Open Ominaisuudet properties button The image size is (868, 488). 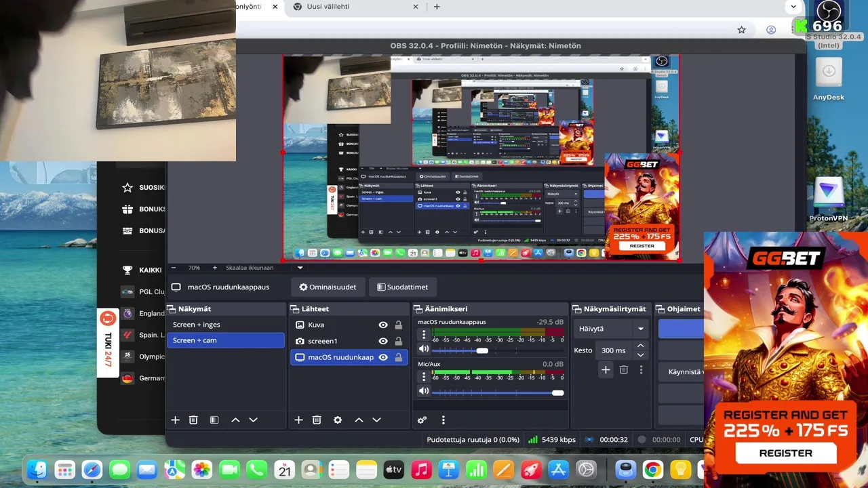(328, 287)
